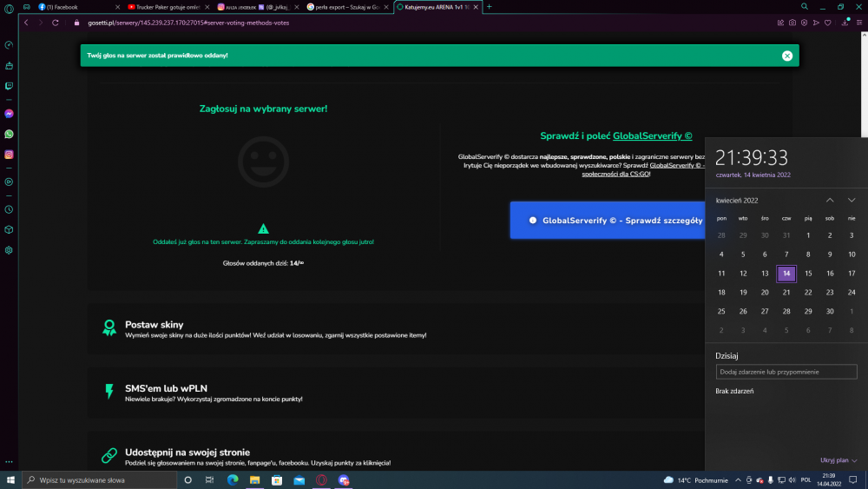Open GX Corner gamepad icon
This screenshot has height=489, width=868.
click(27, 7)
